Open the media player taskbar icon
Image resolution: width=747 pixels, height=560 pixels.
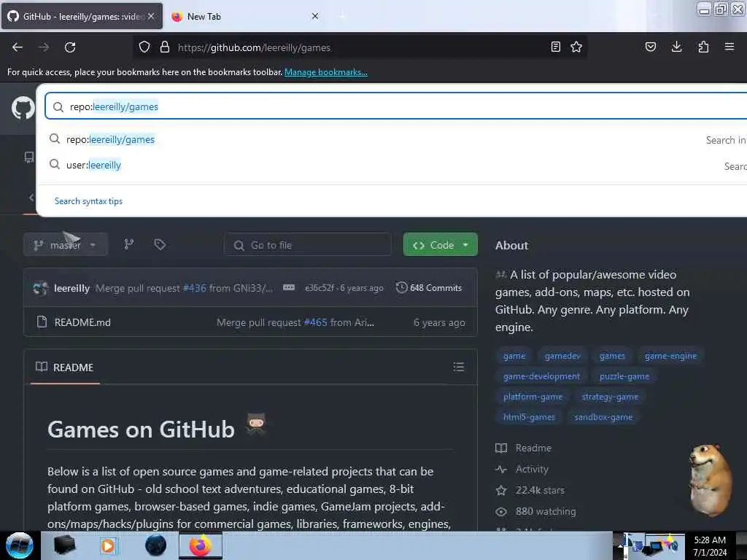click(108, 545)
